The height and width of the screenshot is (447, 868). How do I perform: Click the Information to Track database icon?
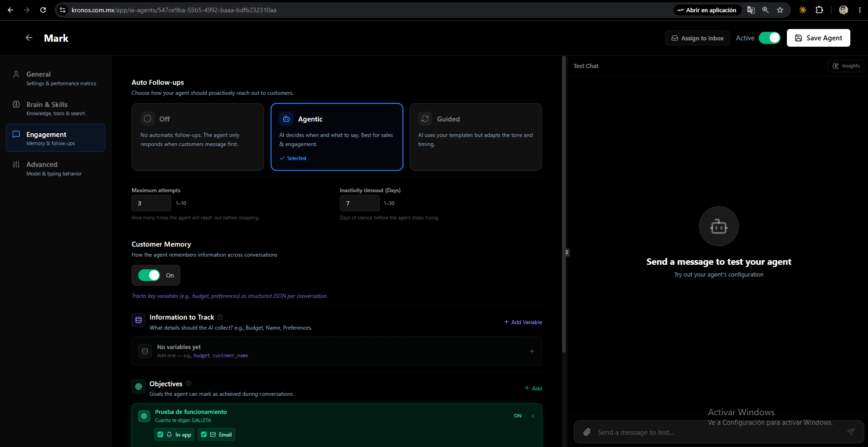[x=139, y=320]
